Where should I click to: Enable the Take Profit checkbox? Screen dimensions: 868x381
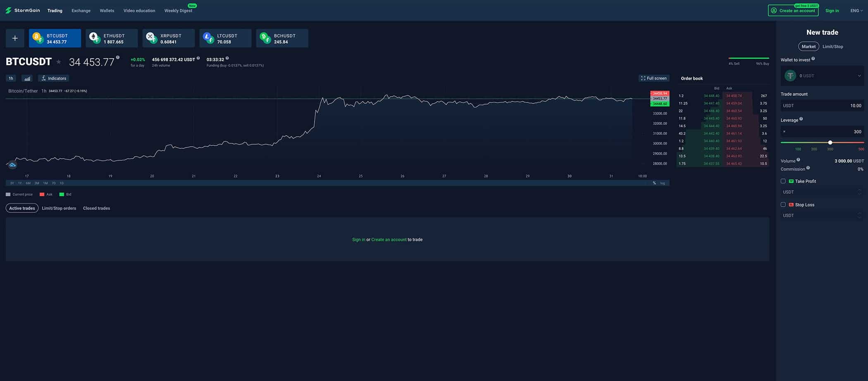pyautogui.click(x=783, y=181)
